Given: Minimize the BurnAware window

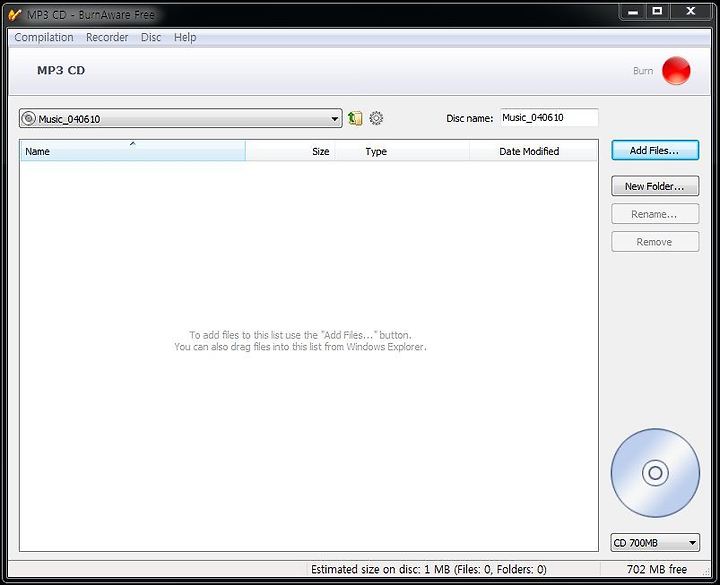Looking at the screenshot, I should point(633,12).
